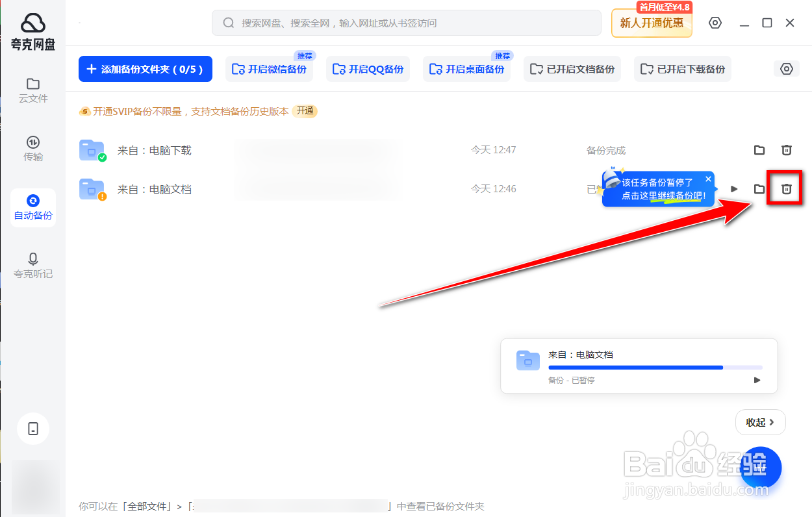
Task: Click 备份 - 已暂停 status in card
Action: coord(572,380)
